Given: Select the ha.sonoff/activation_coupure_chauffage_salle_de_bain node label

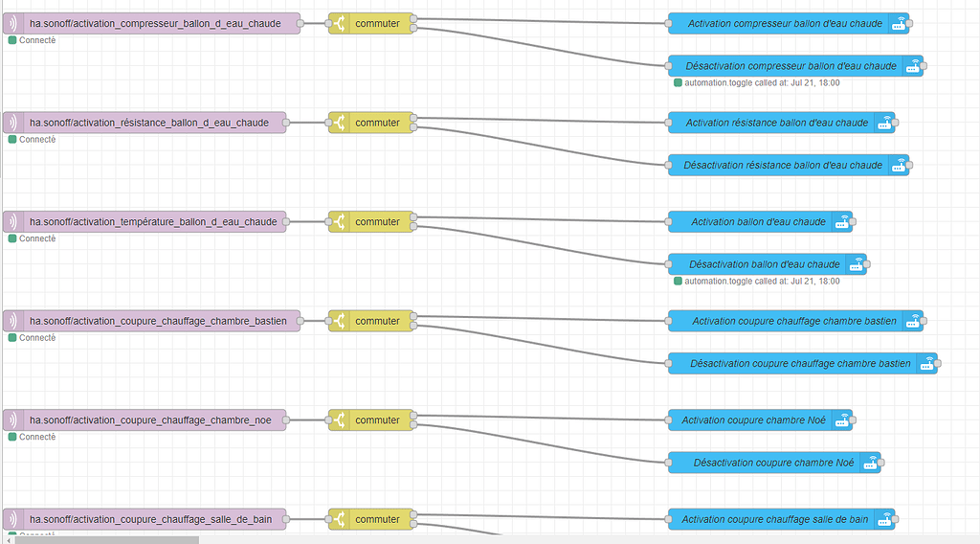Looking at the screenshot, I should [x=150, y=519].
